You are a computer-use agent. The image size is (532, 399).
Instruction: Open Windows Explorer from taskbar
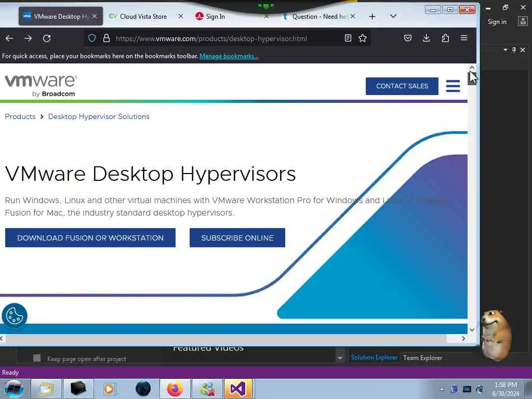click(46, 389)
